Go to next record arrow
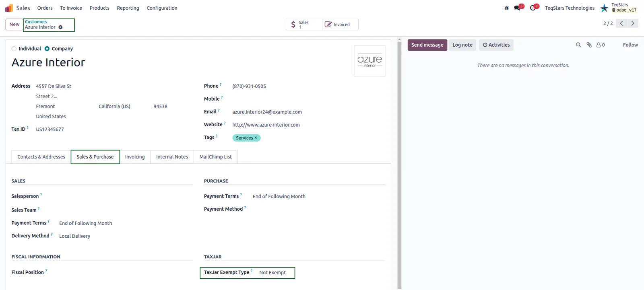 point(633,23)
